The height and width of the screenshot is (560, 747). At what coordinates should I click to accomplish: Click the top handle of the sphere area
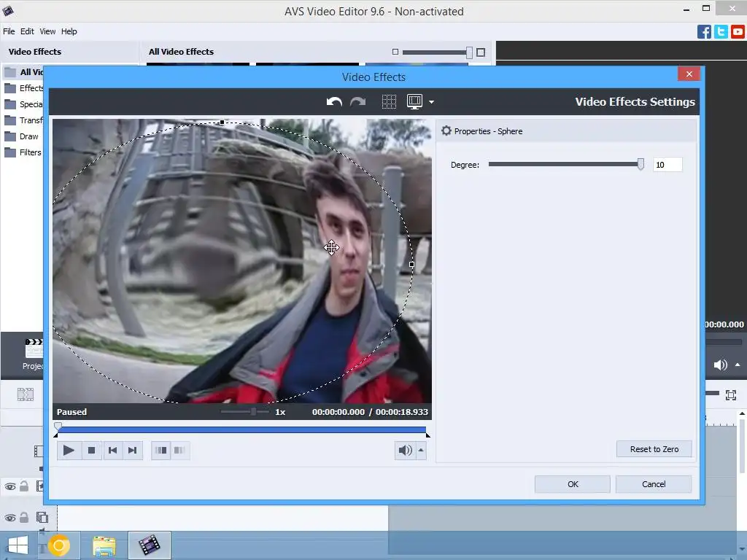222,122
